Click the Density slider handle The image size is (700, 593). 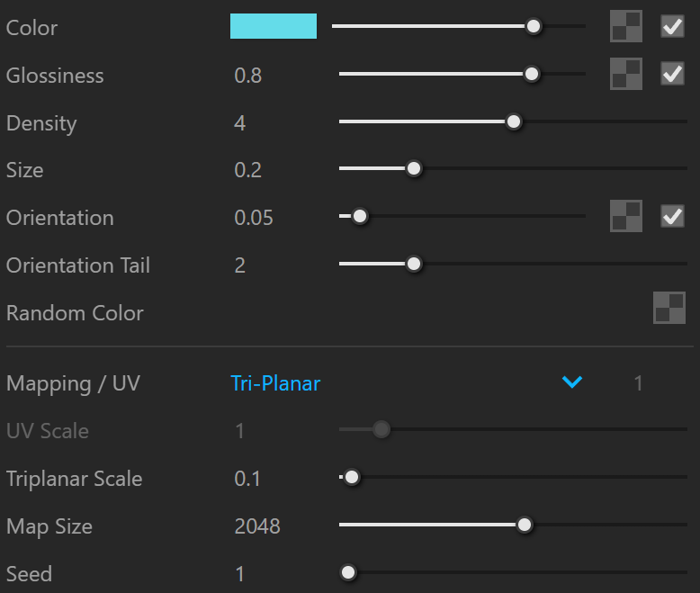514,121
